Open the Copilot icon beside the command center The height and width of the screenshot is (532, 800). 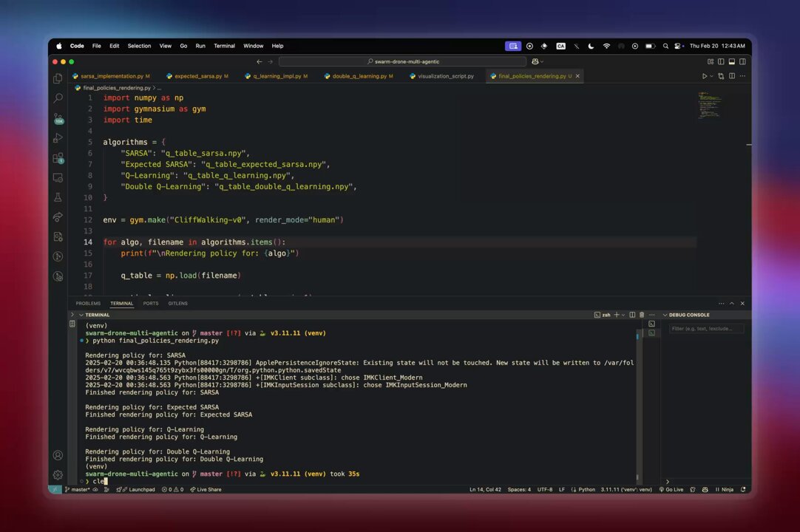point(535,62)
